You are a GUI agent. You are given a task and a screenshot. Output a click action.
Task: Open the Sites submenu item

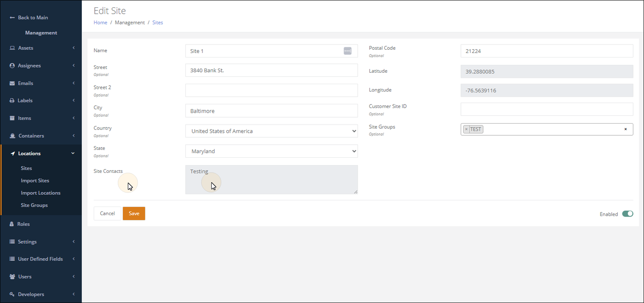(26, 168)
